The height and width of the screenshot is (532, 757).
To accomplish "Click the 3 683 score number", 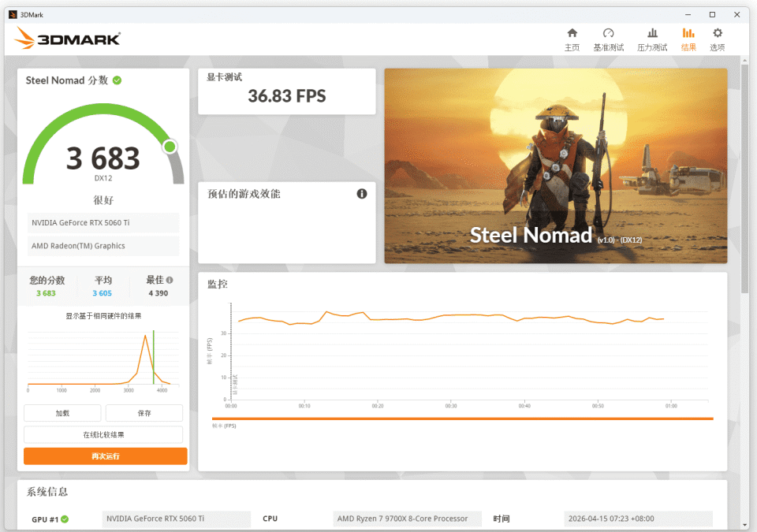I will point(103,158).
